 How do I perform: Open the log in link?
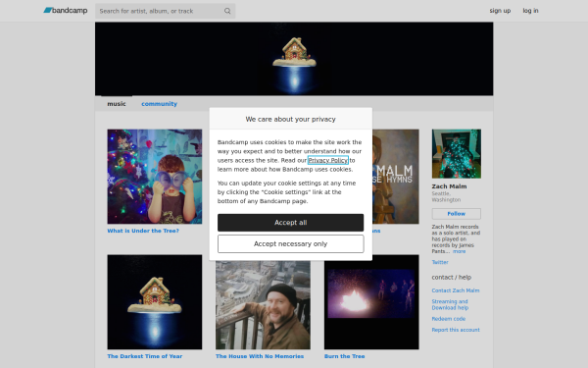click(530, 11)
